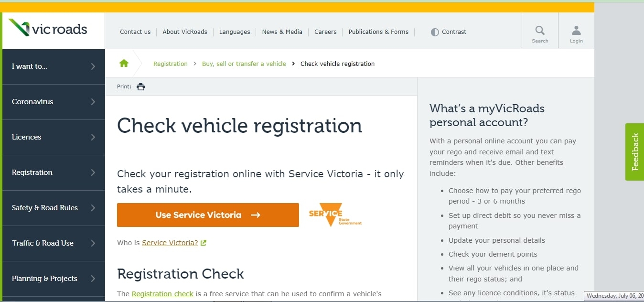644x302 pixels.
Task: Open Safety & Road Rules menu
Action: coord(54,208)
